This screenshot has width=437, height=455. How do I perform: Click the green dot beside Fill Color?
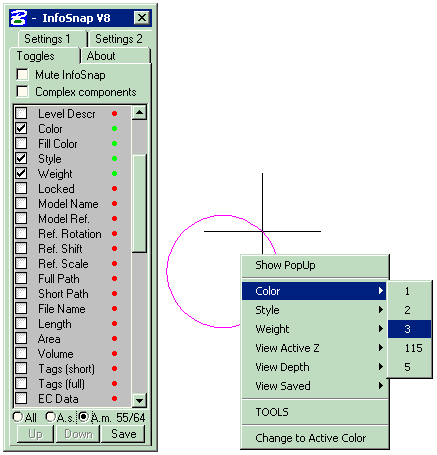(x=114, y=144)
